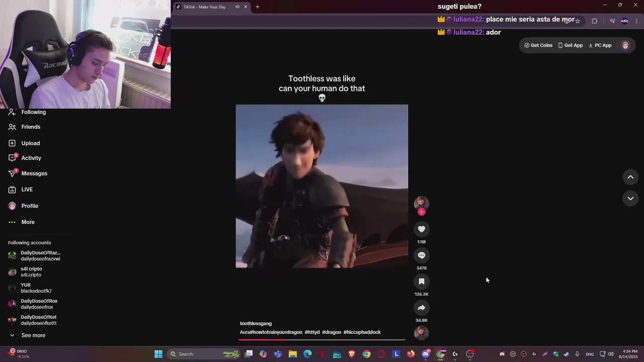The width and height of the screenshot is (644, 362).
Task: Open Friends in the TikTok sidebar
Action: click(25, 127)
